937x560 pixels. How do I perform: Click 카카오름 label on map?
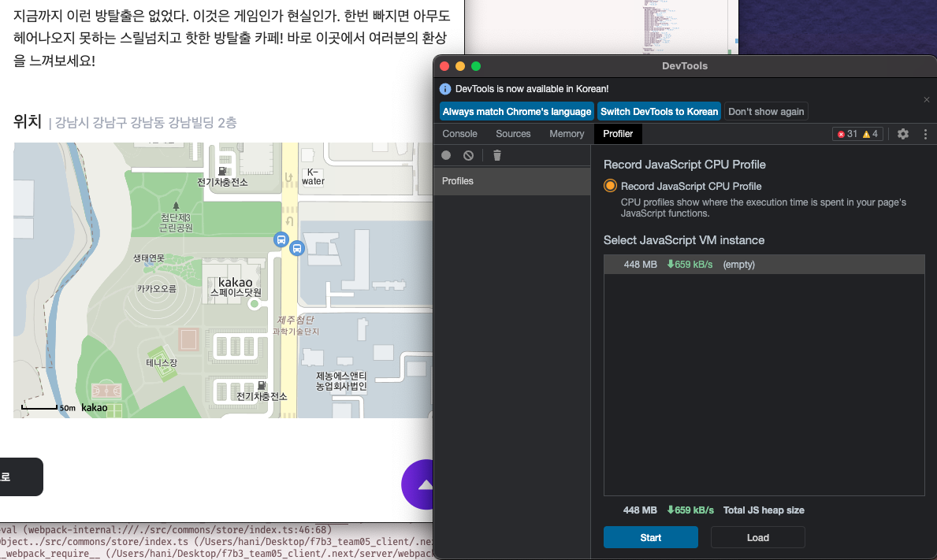point(157,288)
